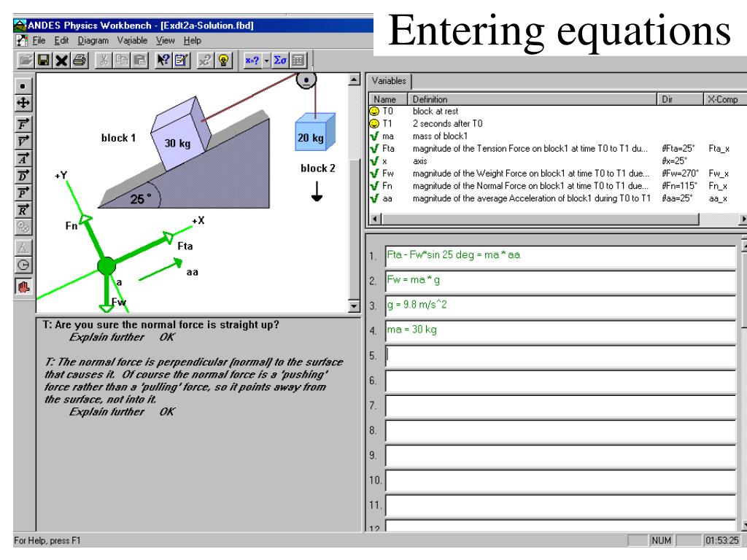Click the Copy toolbar icon
747x560 pixels.
pyautogui.click(x=122, y=61)
